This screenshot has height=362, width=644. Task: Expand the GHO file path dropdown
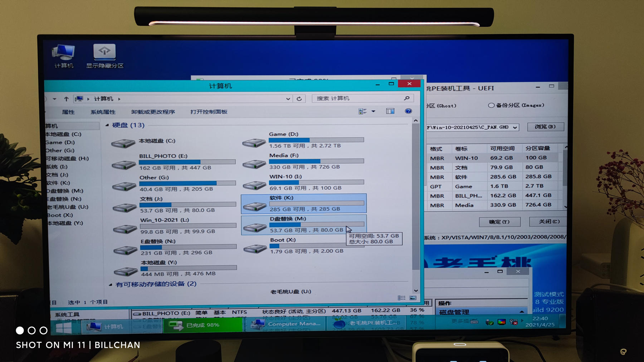(x=514, y=127)
